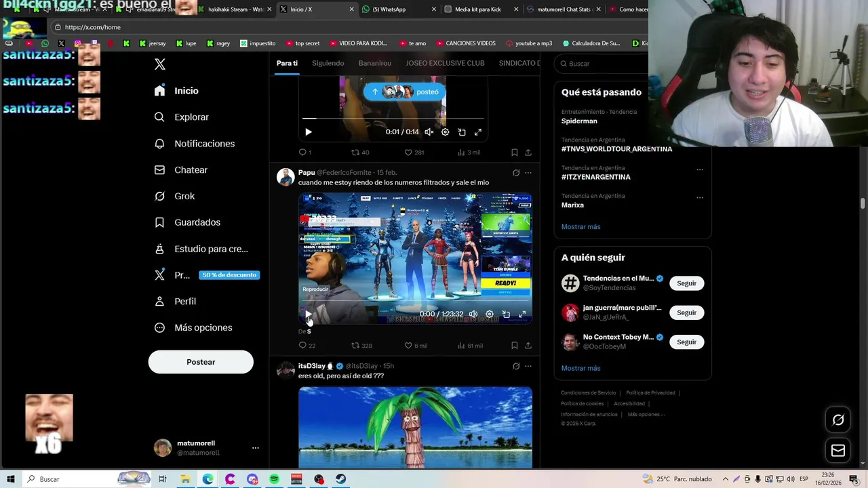This screenshot has width=868, height=488.
Task: Open Más opciones in the sidebar
Action: (193, 328)
